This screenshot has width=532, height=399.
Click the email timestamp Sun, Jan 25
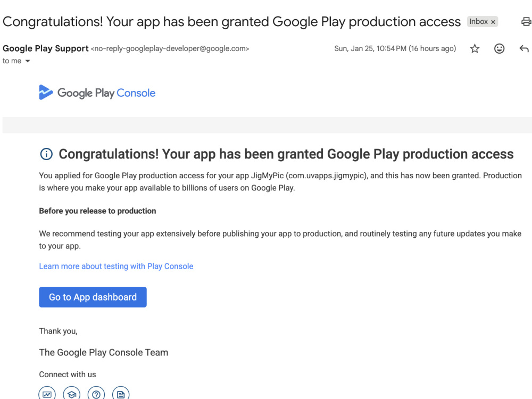coord(395,48)
